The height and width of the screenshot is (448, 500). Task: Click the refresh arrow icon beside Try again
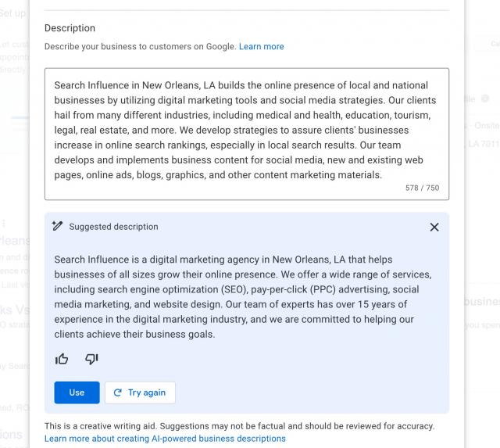pos(118,392)
